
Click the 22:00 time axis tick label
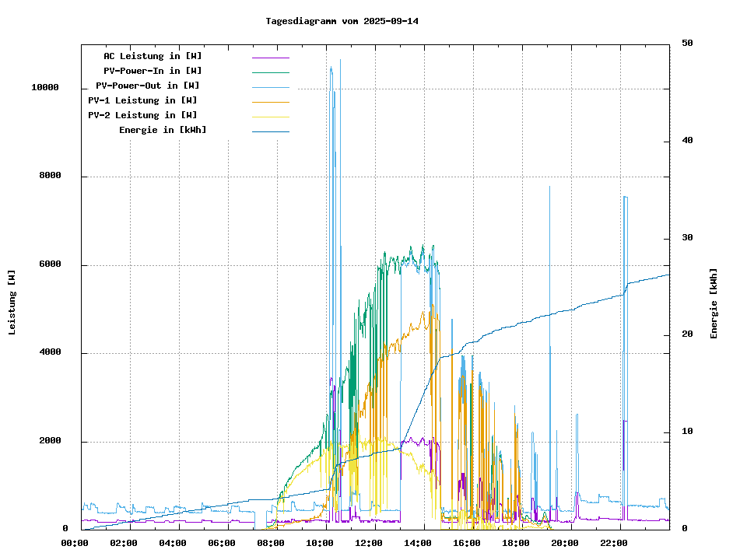tap(614, 543)
